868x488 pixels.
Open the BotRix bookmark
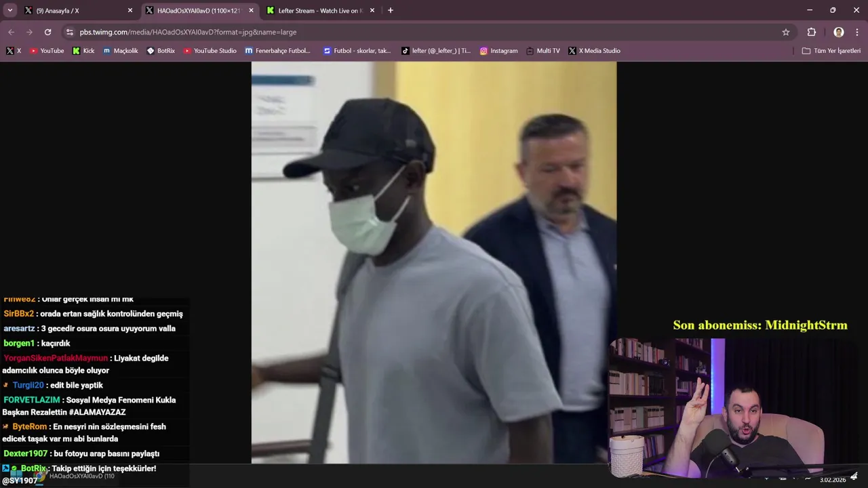(161, 51)
